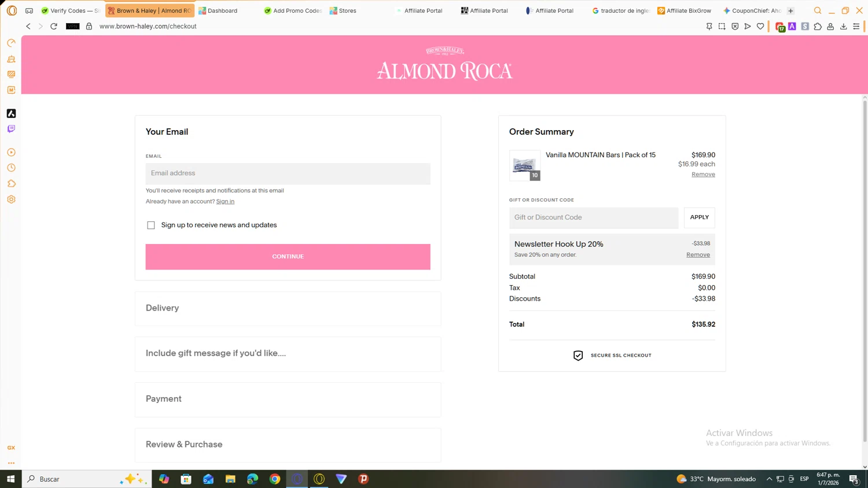868x488 pixels.
Task: Expand the Payment section
Action: pyautogui.click(x=288, y=400)
